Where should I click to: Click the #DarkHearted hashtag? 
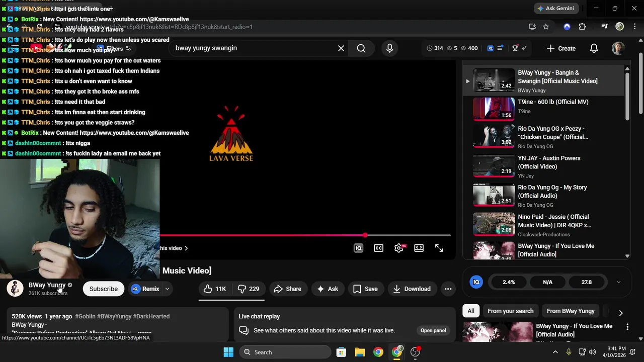pos(151,316)
